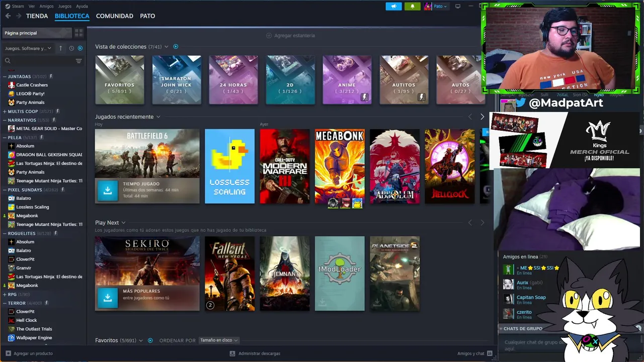The height and width of the screenshot is (362, 644).
Task: Collapse the TERROR collection
Action: [5, 303]
